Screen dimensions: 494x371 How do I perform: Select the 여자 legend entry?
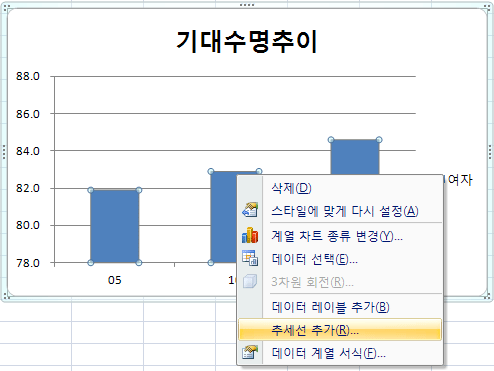click(x=460, y=180)
